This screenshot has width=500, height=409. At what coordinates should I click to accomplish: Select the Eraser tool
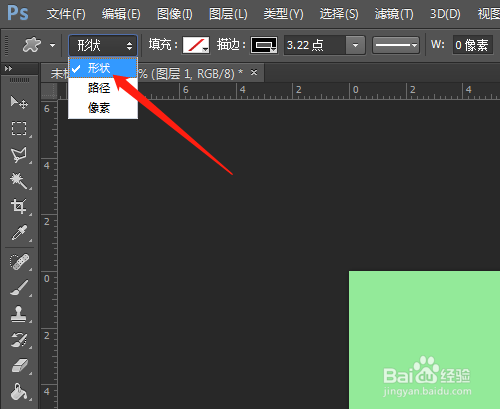pos(19,366)
